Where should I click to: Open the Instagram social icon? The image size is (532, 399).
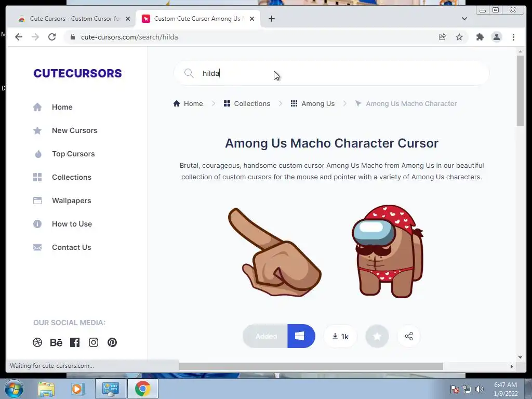[94, 342]
